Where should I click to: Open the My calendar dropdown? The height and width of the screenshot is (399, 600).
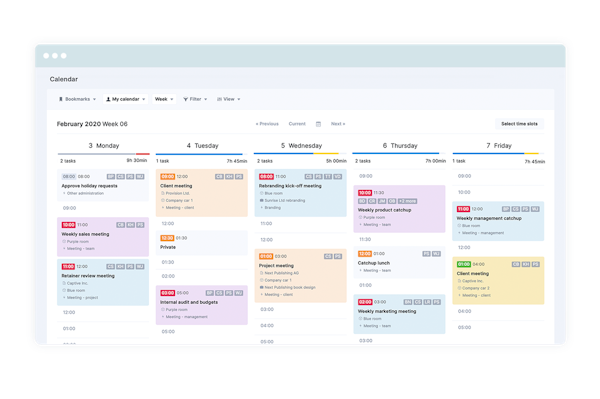coord(126,99)
